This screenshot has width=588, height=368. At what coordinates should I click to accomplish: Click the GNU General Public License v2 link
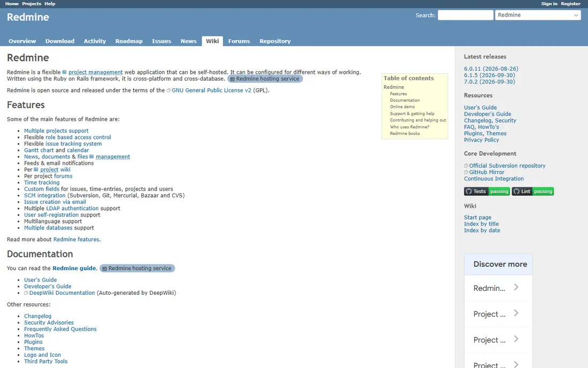212,90
